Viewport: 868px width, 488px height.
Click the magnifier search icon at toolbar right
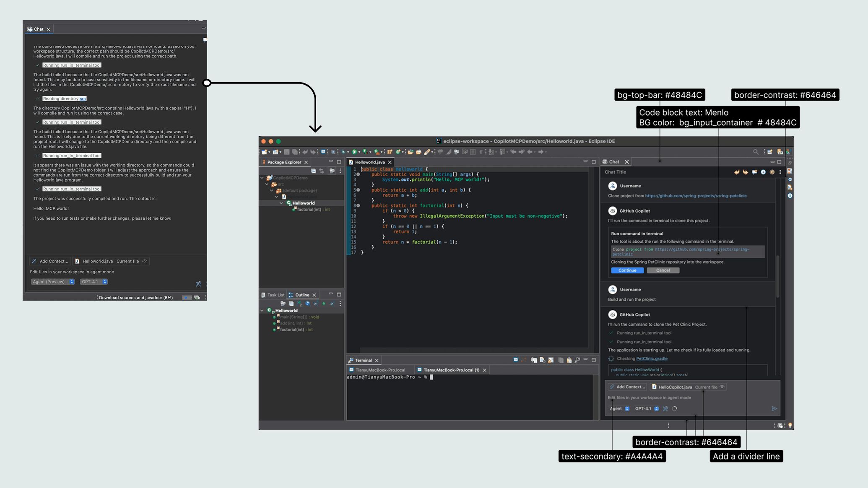tap(756, 152)
